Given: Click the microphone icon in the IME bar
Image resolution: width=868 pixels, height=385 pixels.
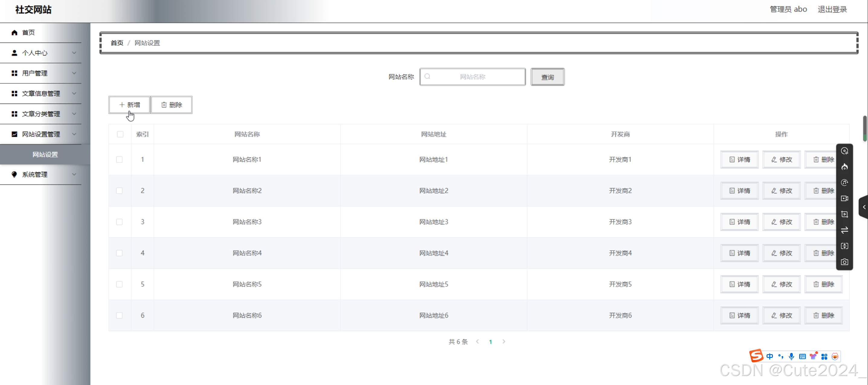Looking at the screenshot, I should (x=791, y=356).
